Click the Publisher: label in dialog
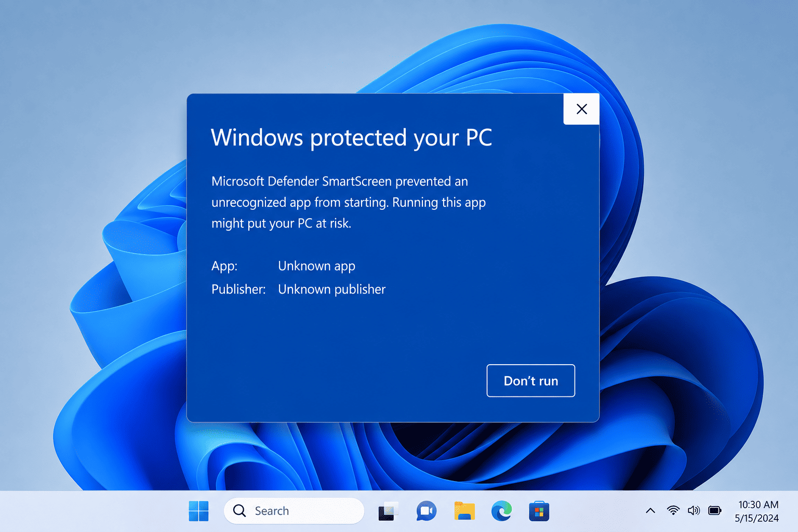The image size is (798, 532). click(x=238, y=289)
